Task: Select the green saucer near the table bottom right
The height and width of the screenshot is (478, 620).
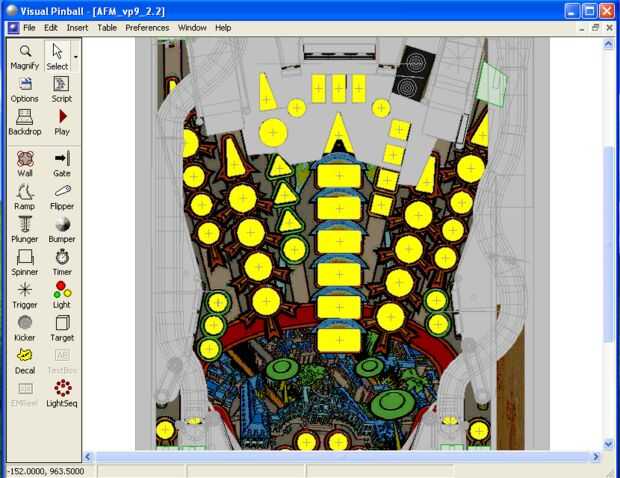Action: (x=391, y=403)
